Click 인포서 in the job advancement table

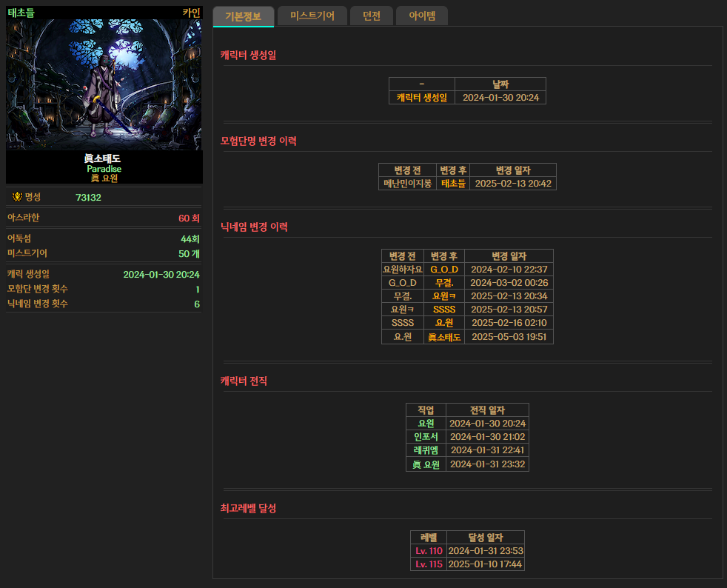point(426,437)
